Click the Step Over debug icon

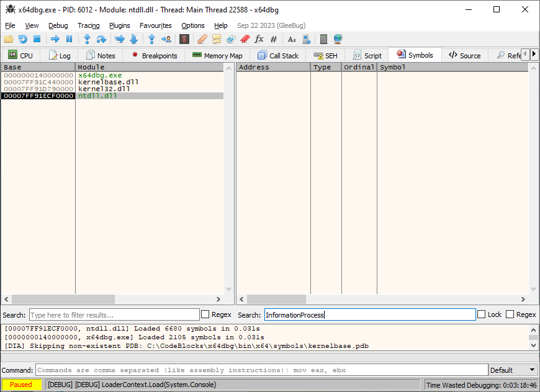pos(100,39)
